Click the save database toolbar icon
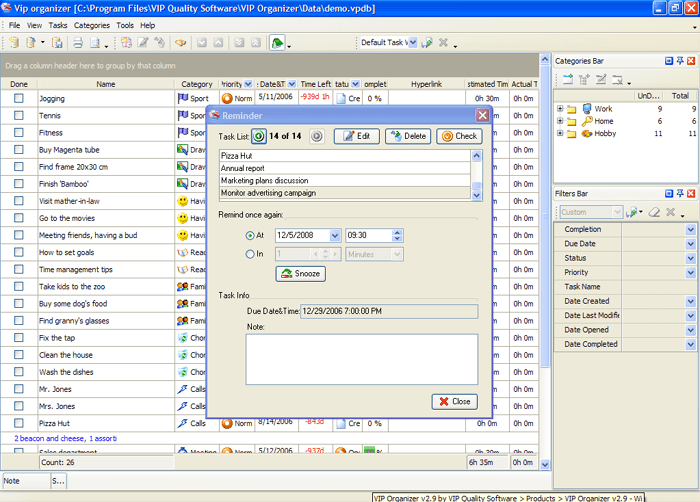This screenshot has width=700, height=502. click(x=57, y=43)
